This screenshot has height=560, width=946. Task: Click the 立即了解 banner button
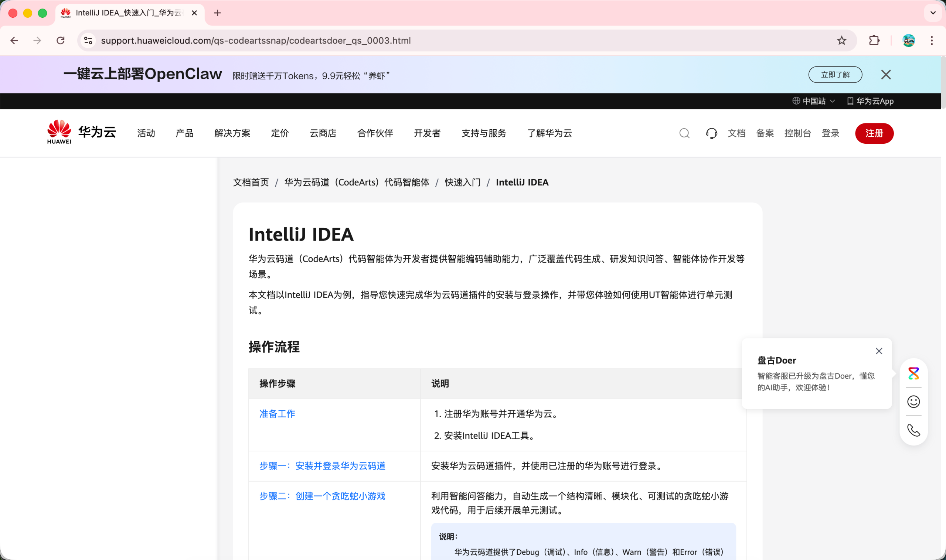(x=835, y=75)
